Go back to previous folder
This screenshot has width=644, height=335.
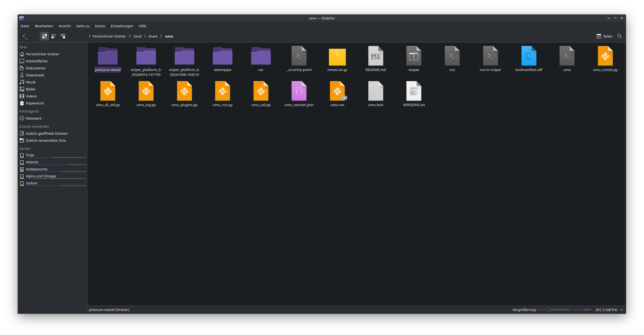click(x=24, y=36)
